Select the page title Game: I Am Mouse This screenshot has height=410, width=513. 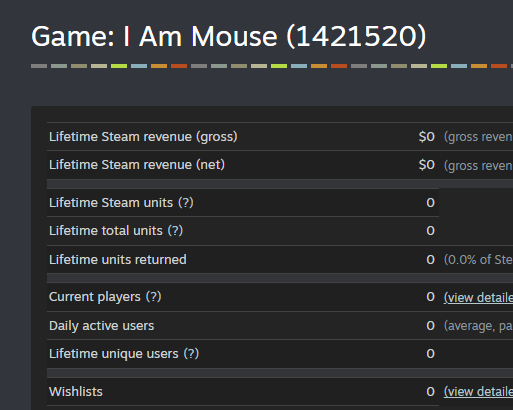tap(229, 36)
